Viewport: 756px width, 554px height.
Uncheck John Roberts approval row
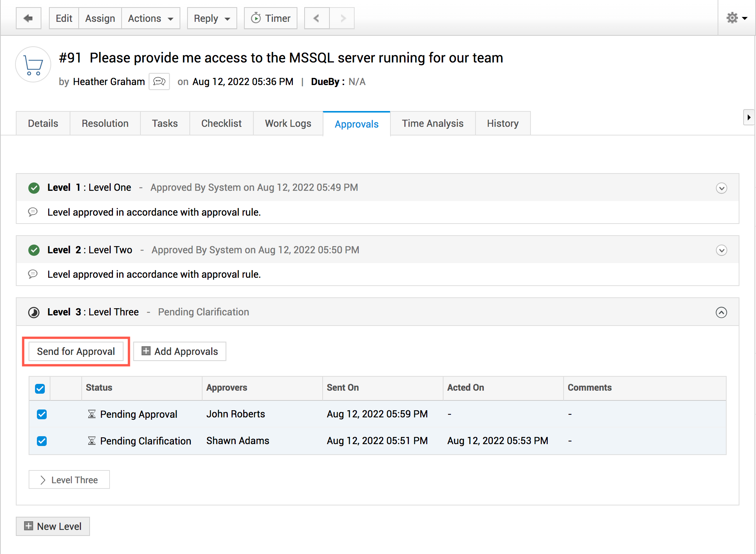point(42,414)
